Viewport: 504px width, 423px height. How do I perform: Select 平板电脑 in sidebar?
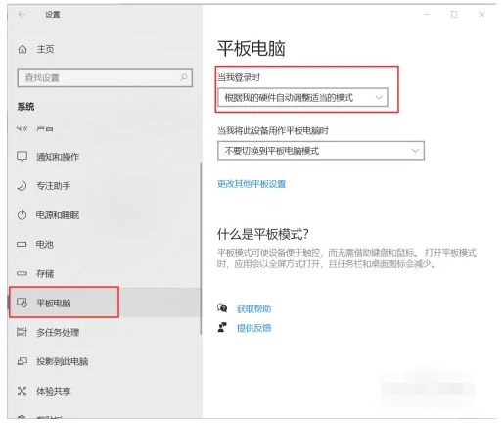[105, 303]
